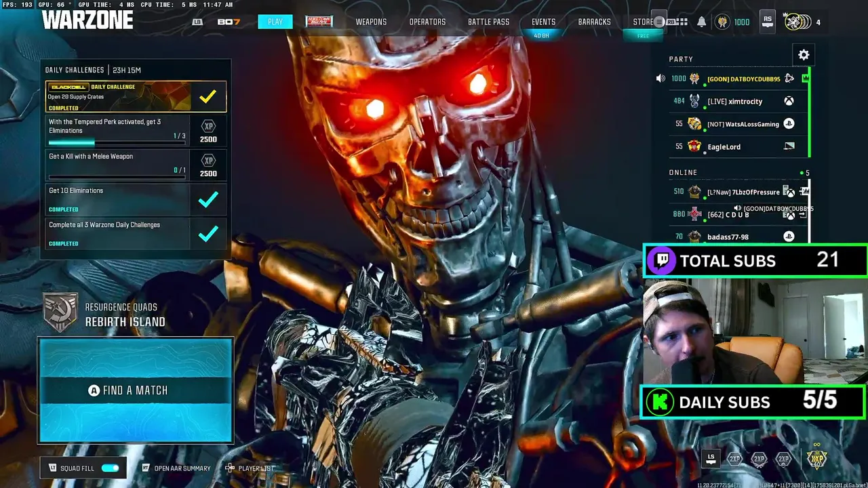Click FIND A MATCH
868x488 pixels.
click(x=136, y=390)
